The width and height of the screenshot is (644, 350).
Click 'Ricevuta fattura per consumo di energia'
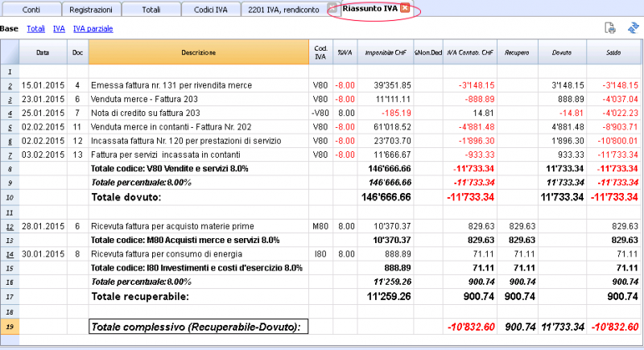pos(167,254)
